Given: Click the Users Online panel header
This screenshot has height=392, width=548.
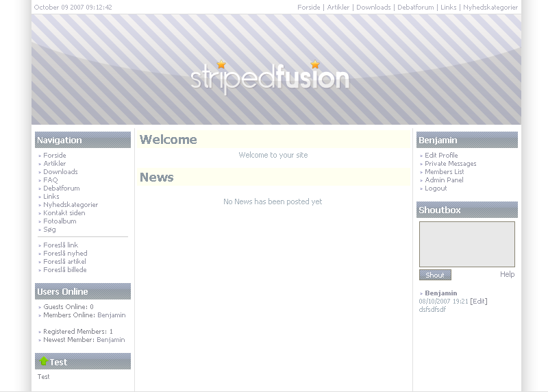Looking at the screenshot, I should click(83, 291).
